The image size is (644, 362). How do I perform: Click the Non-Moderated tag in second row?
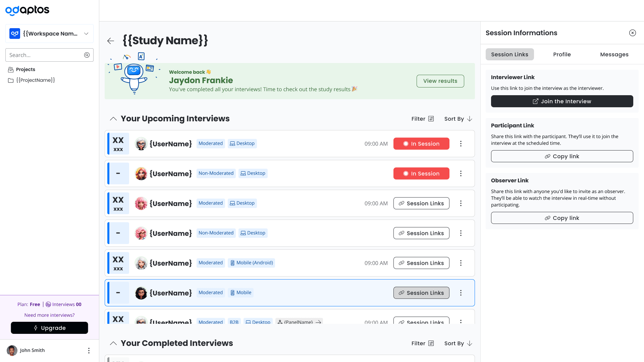click(x=216, y=174)
